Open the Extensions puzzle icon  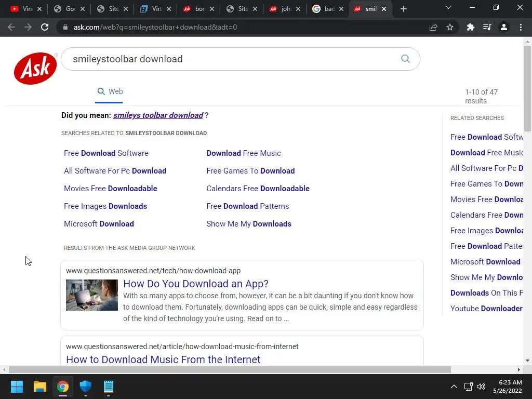470,27
